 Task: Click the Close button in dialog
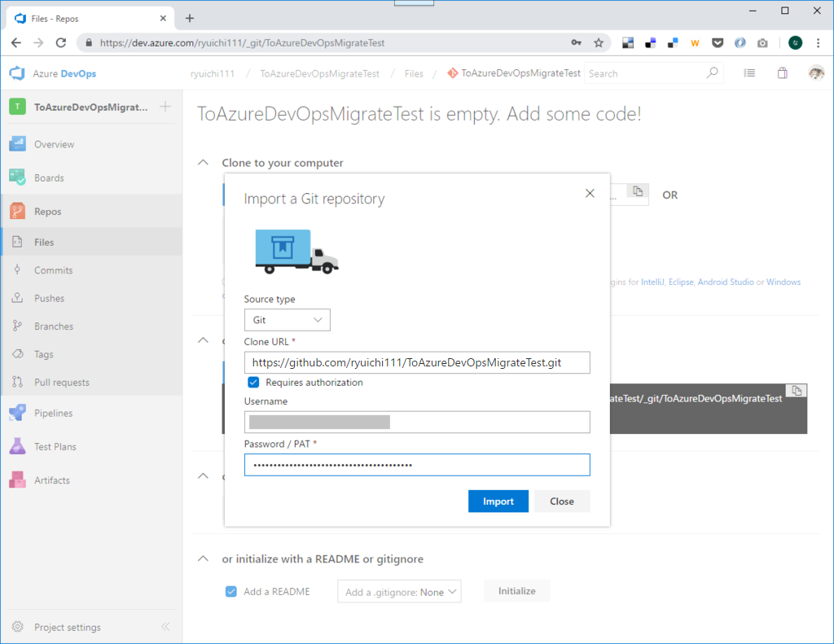pyautogui.click(x=562, y=501)
